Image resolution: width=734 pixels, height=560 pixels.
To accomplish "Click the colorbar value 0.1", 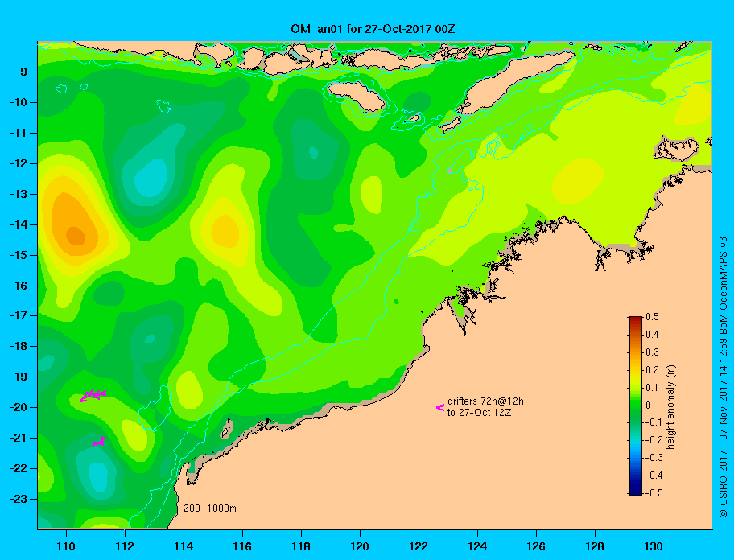I will (x=653, y=388).
